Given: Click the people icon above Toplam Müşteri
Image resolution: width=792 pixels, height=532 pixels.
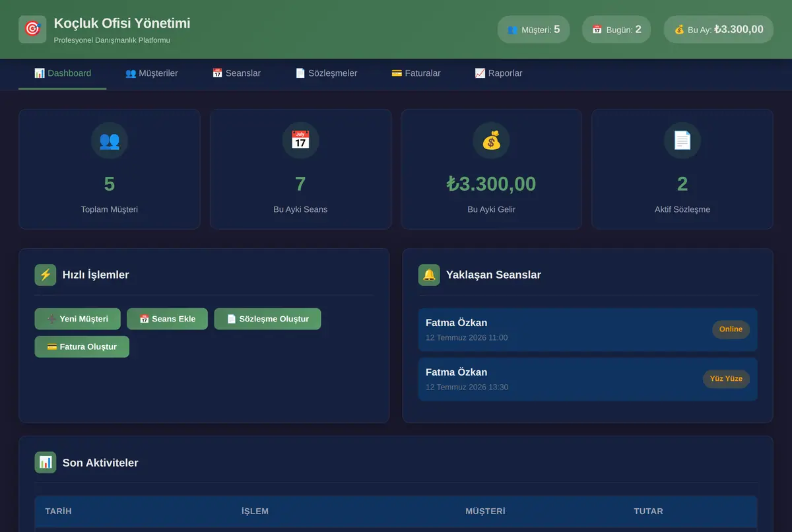Looking at the screenshot, I should pos(110,141).
